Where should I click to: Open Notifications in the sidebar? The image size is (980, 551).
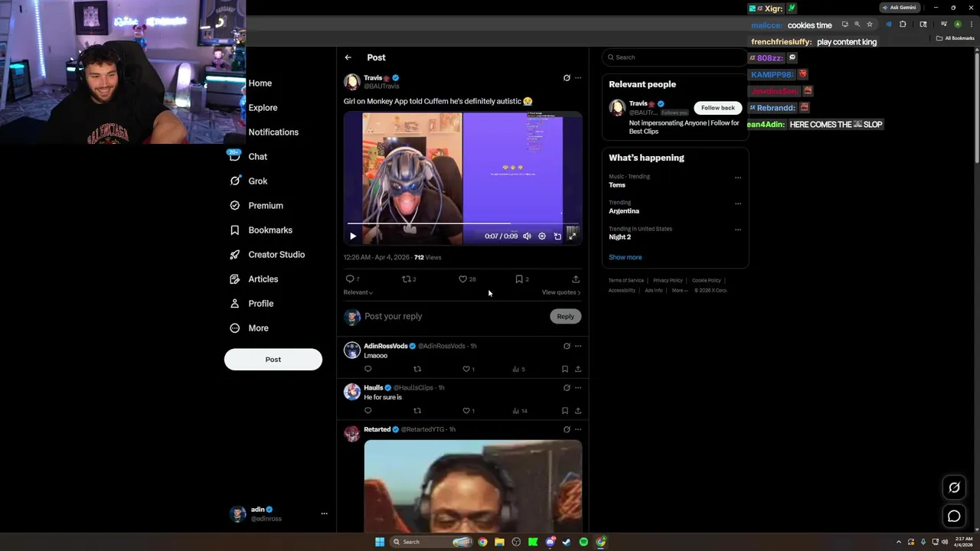click(x=263, y=132)
